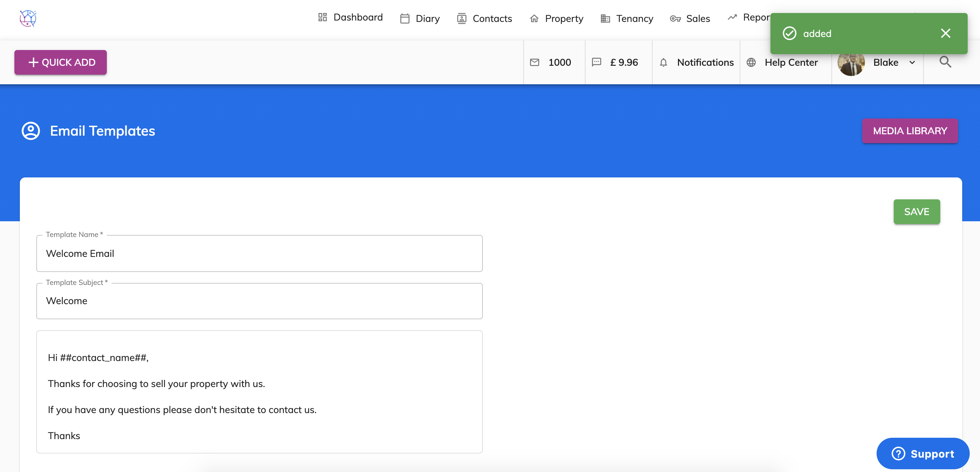
Task: Open the Media Library
Action: pos(909,131)
